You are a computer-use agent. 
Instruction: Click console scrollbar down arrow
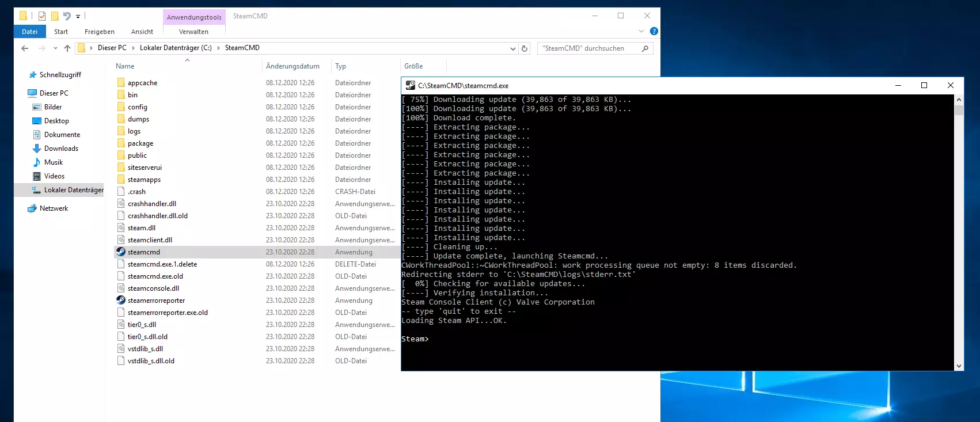[959, 366]
